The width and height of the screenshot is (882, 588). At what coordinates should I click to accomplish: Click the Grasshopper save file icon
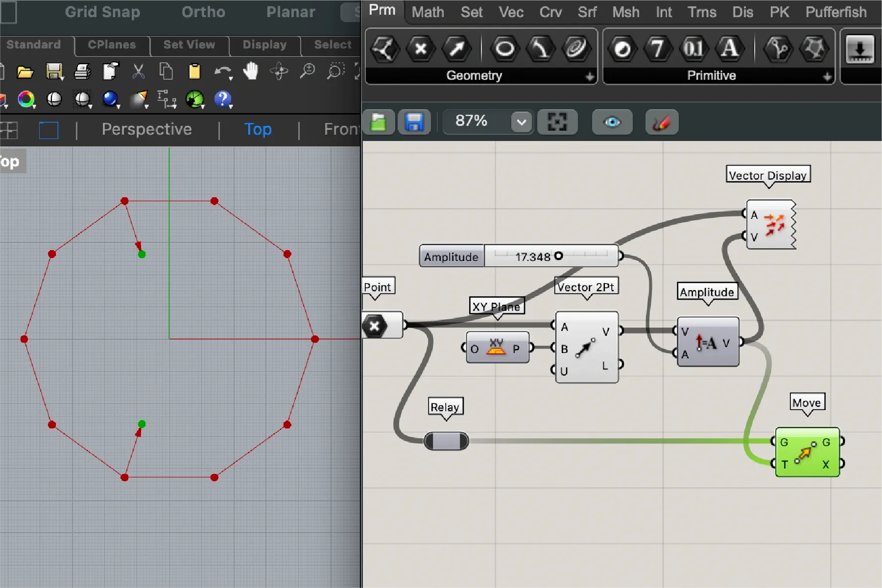pyautogui.click(x=414, y=122)
